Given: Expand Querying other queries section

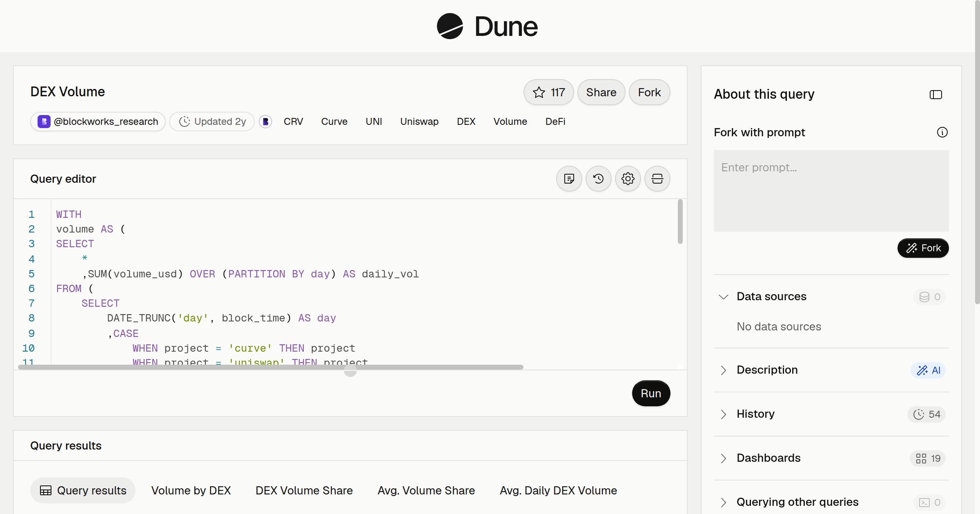Looking at the screenshot, I should (723, 502).
